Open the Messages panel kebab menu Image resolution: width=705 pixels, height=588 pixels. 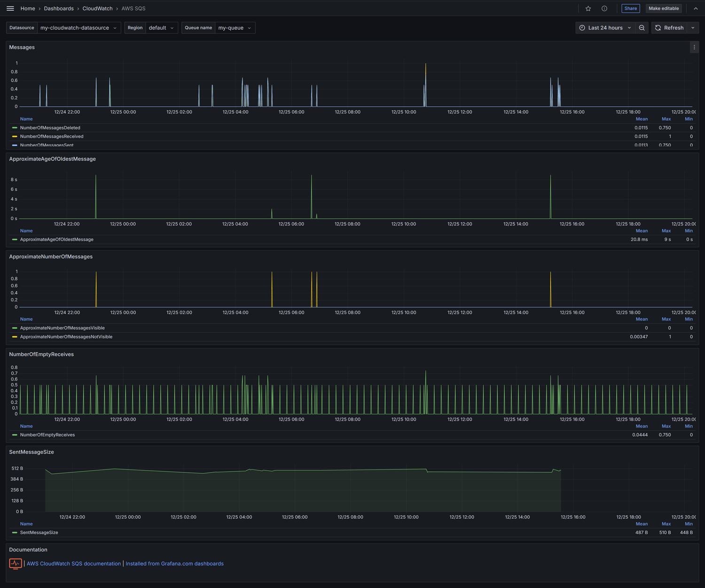tap(694, 47)
